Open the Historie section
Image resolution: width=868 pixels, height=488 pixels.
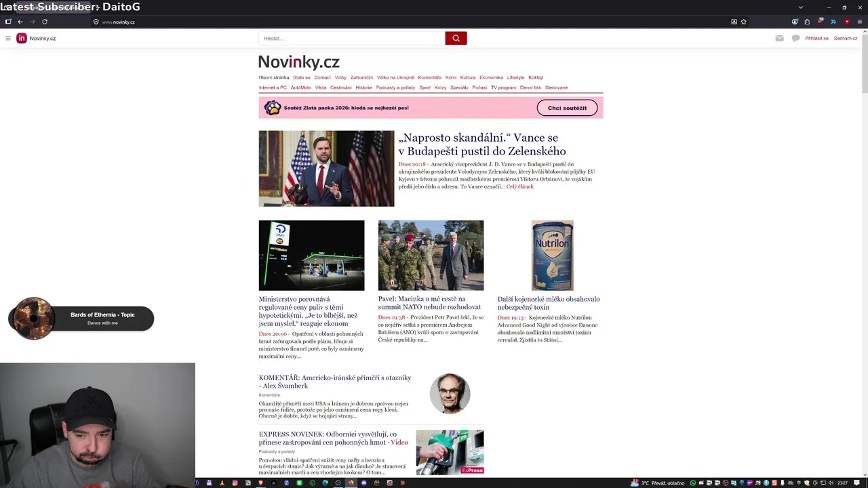[363, 87]
